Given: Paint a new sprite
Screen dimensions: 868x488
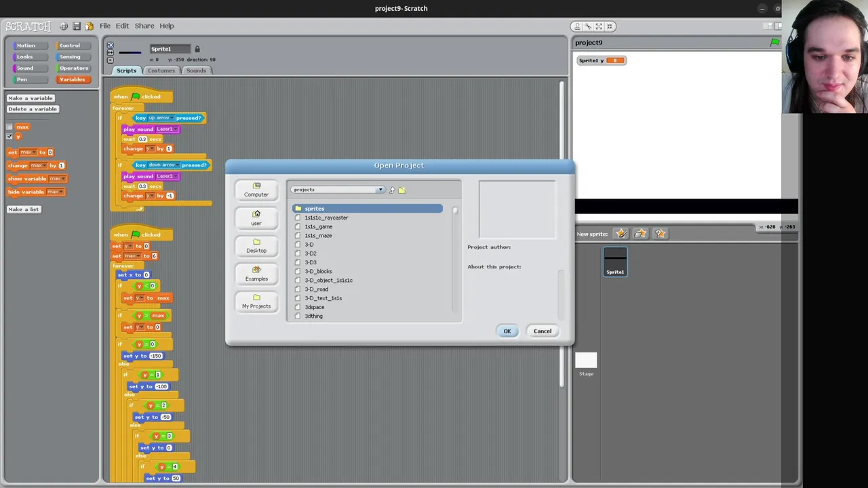Looking at the screenshot, I should [621, 234].
